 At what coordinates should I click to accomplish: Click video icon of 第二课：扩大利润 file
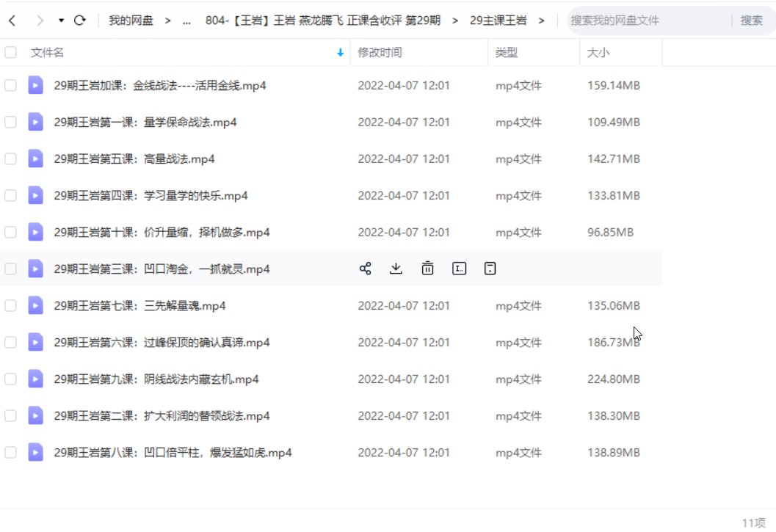pyautogui.click(x=35, y=415)
